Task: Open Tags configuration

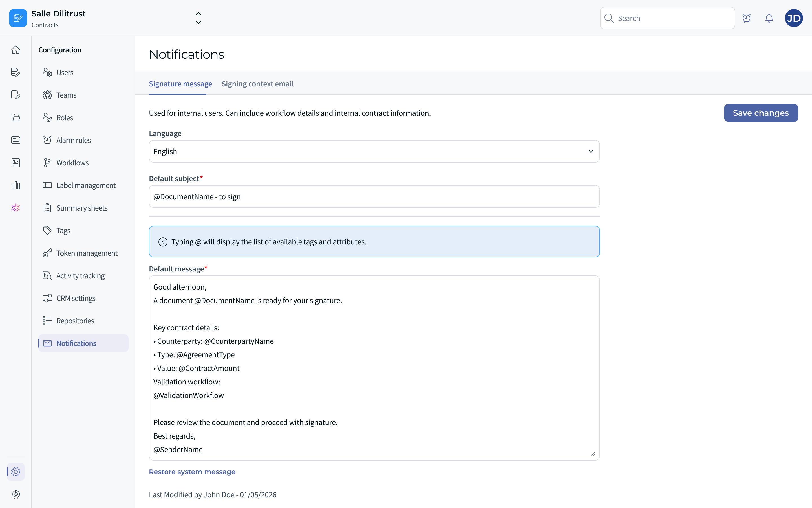Action: pyautogui.click(x=83, y=231)
